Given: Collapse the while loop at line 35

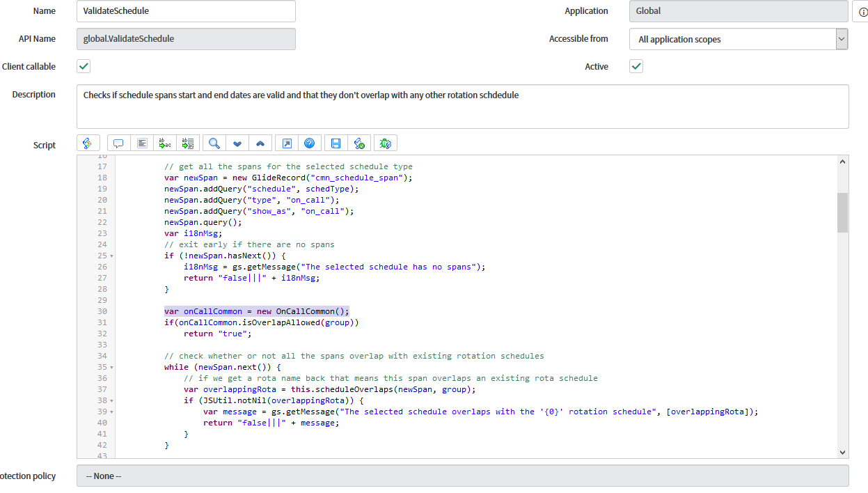Looking at the screenshot, I should (x=112, y=368).
